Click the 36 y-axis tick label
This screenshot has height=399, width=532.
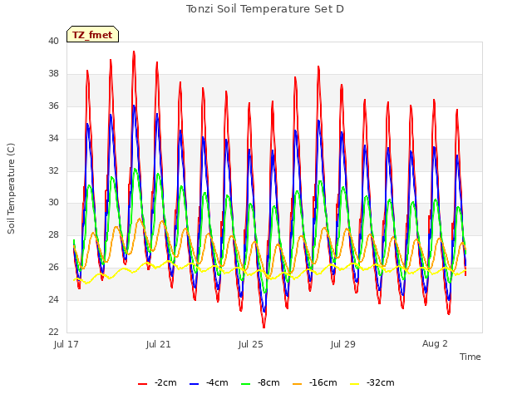pos(53,106)
